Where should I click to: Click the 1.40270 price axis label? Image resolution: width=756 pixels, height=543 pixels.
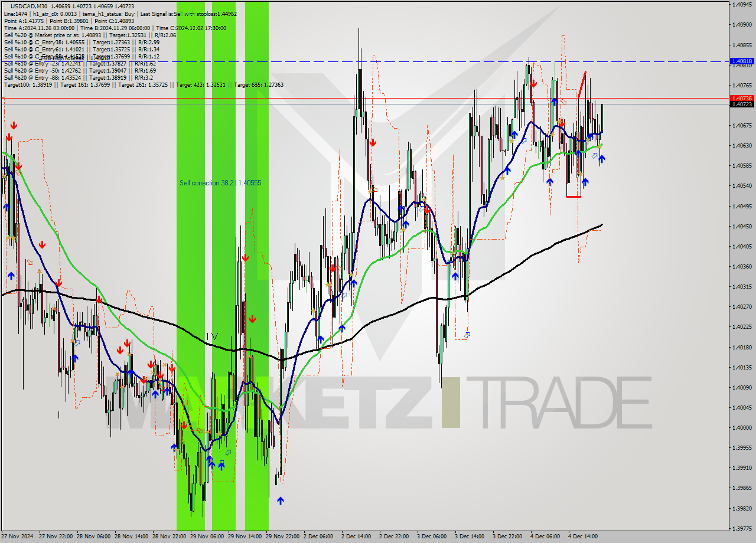click(742, 306)
